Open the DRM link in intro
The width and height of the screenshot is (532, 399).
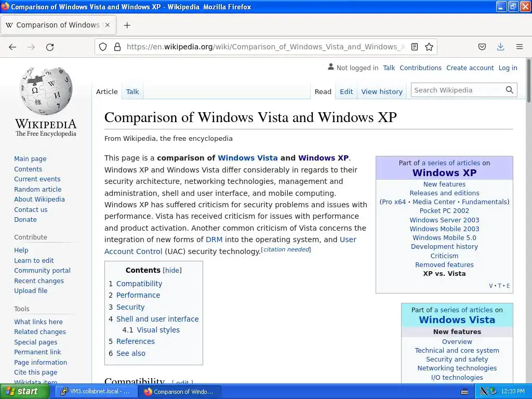tap(214, 240)
